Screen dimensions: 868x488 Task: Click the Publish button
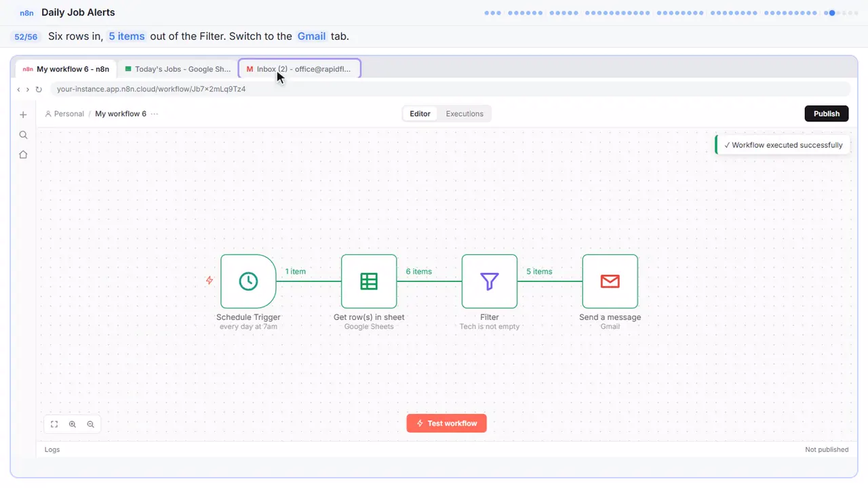827,114
